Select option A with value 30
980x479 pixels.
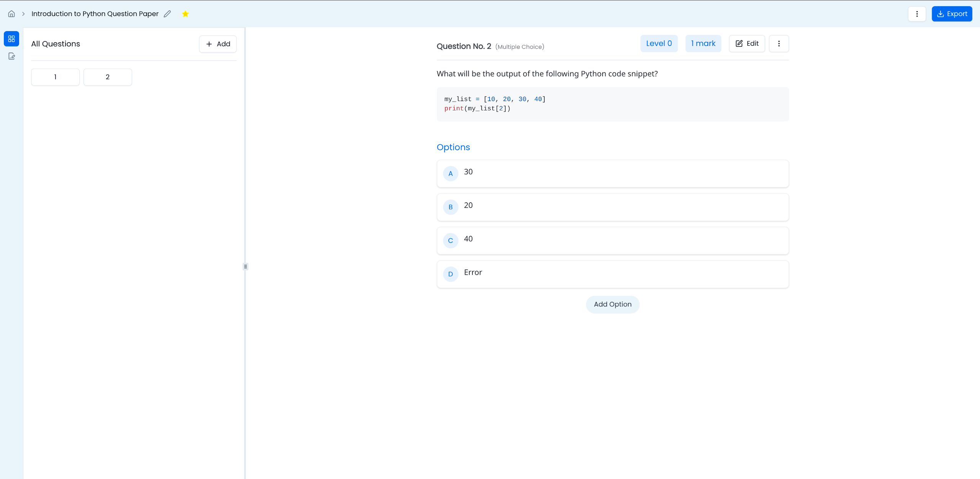coord(612,174)
